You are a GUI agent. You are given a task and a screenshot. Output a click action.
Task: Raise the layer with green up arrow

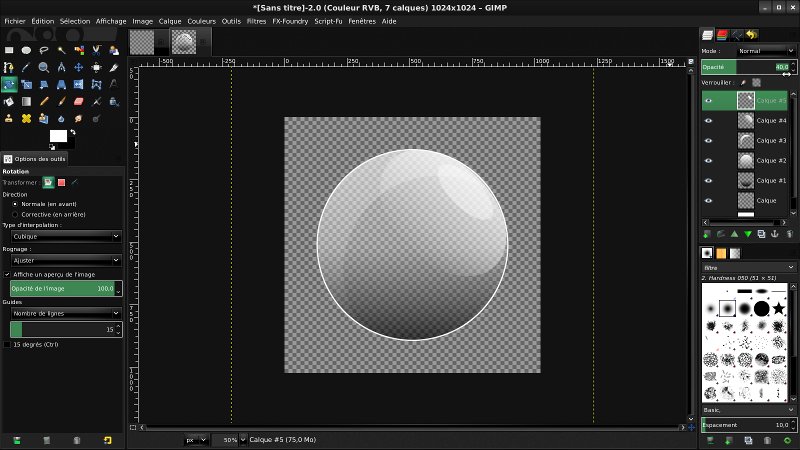click(734, 234)
